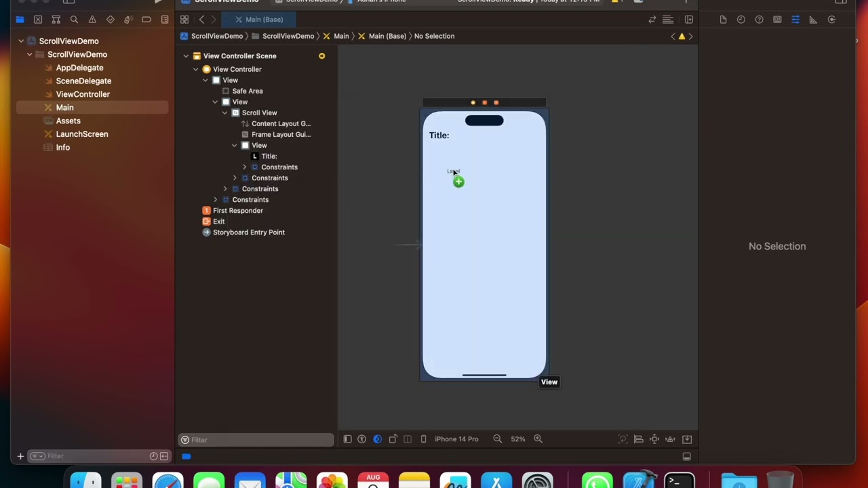
Task: Open the Assets catalog
Action: 68,121
